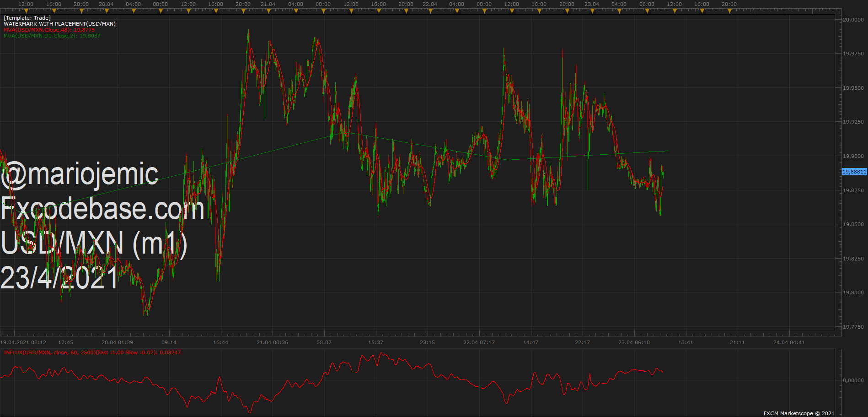This screenshot has height=417, width=868.
Task: Click the WATERMARK WITH PLACEMENT(USD/MXN) indicator label
Action: click(59, 24)
